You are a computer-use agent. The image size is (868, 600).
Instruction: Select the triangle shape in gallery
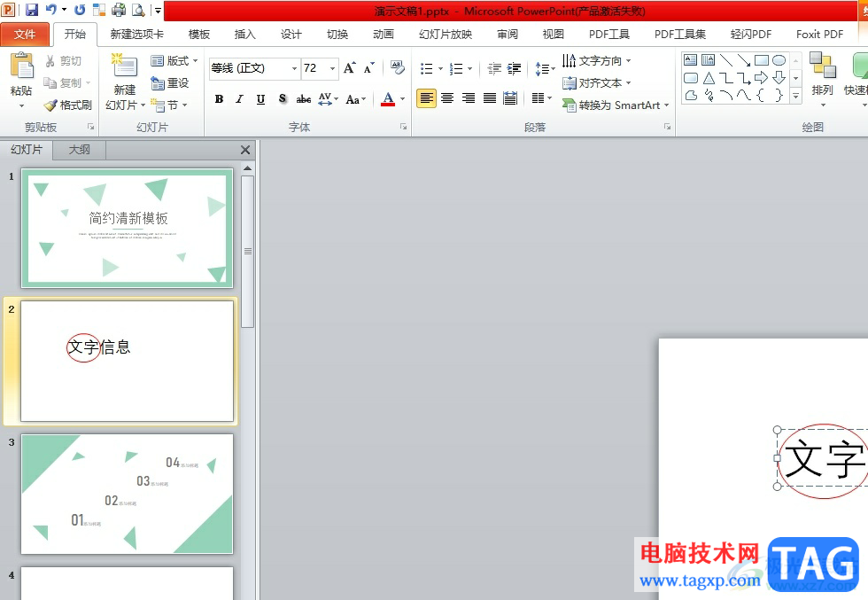709,78
